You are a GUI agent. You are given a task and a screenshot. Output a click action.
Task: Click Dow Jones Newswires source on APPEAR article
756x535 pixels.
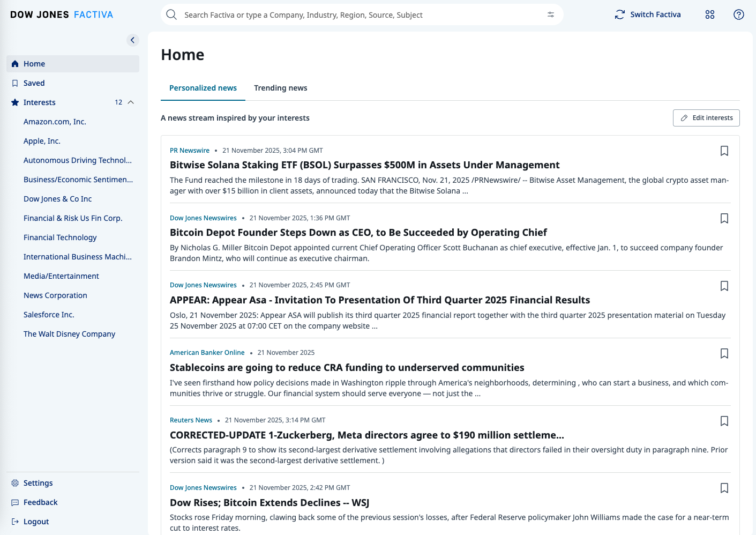click(x=203, y=285)
